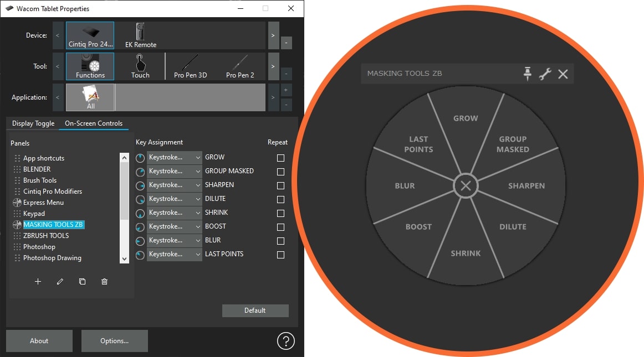Choose the Touch tool icon
This screenshot has width=644, height=357.
pos(140,66)
